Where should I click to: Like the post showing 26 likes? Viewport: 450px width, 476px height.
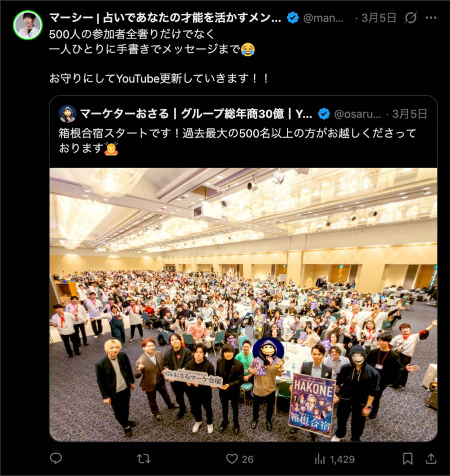pos(239,459)
